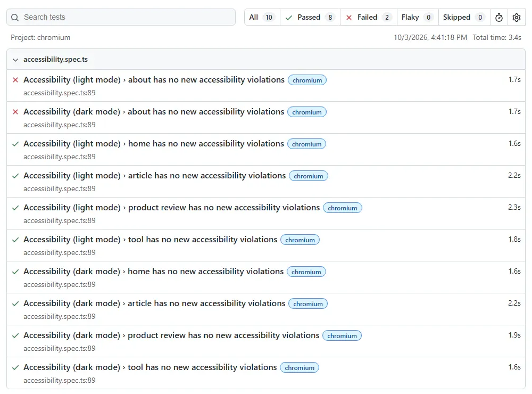The height and width of the screenshot is (394, 532).
Task: Click chromium tag on dark mode home test
Action: pyautogui.click(x=306, y=272)
